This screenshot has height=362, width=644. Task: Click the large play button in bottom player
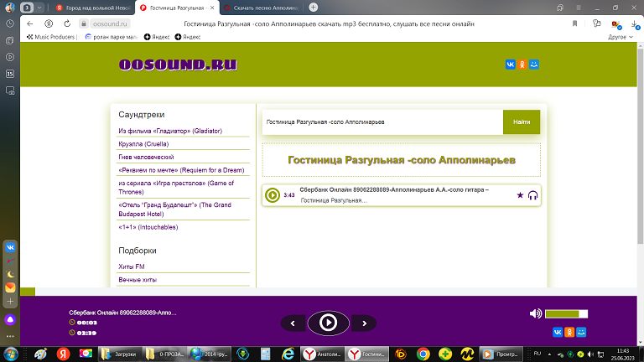pos(328,323)
